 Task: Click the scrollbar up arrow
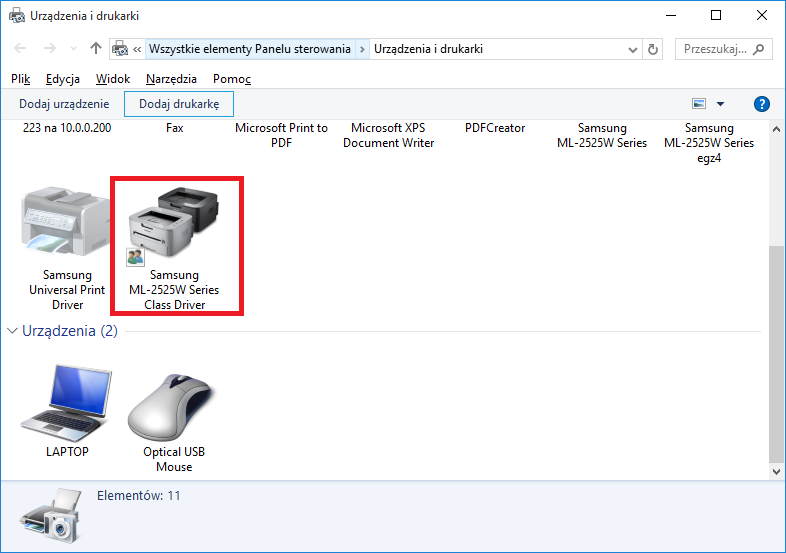point(776,129)
